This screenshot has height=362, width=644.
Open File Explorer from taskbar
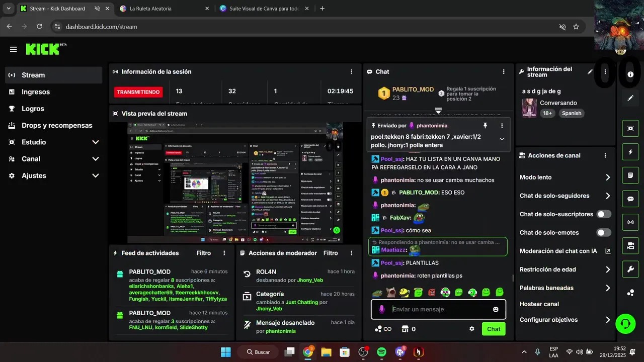pyautogui.click(x=326, y=352)
